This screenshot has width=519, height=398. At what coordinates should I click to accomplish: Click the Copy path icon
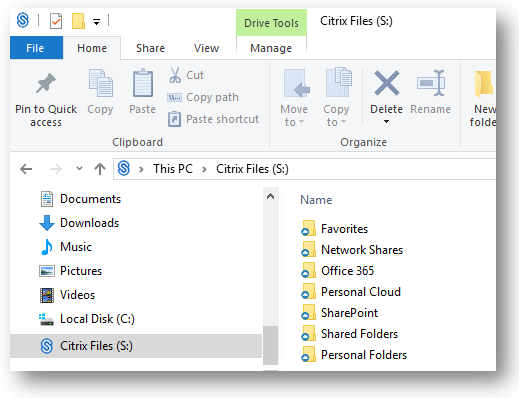(174, 97)
